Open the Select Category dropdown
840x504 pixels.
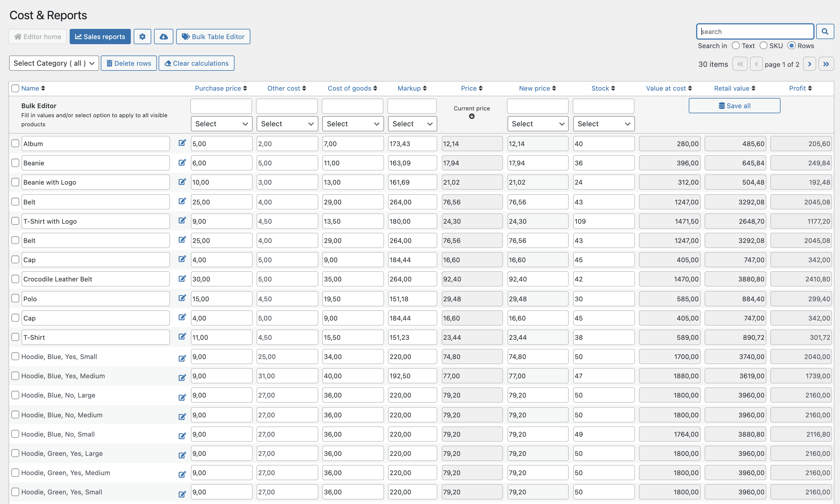click(x=54, y=63)
